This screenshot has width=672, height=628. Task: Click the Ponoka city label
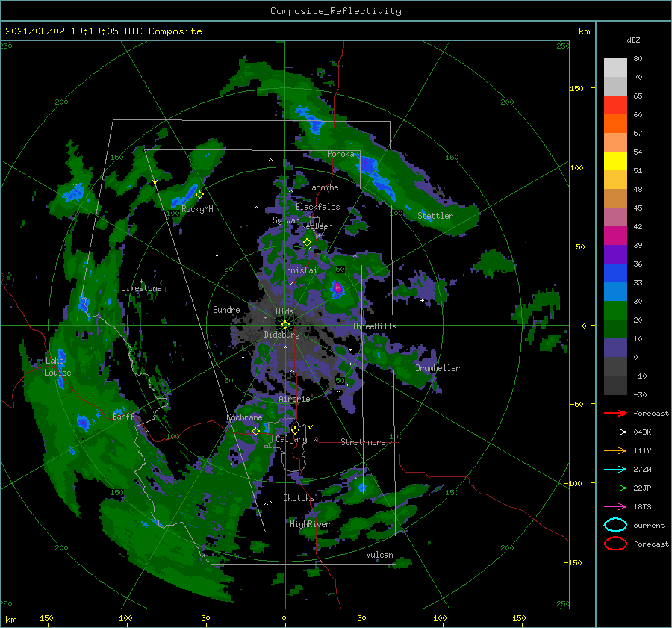pos(340,154)
